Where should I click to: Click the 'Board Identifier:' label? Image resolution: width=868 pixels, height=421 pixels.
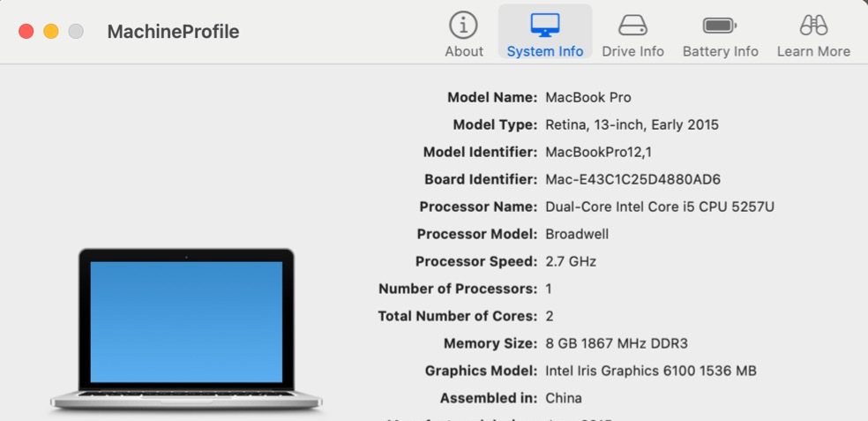481,179
